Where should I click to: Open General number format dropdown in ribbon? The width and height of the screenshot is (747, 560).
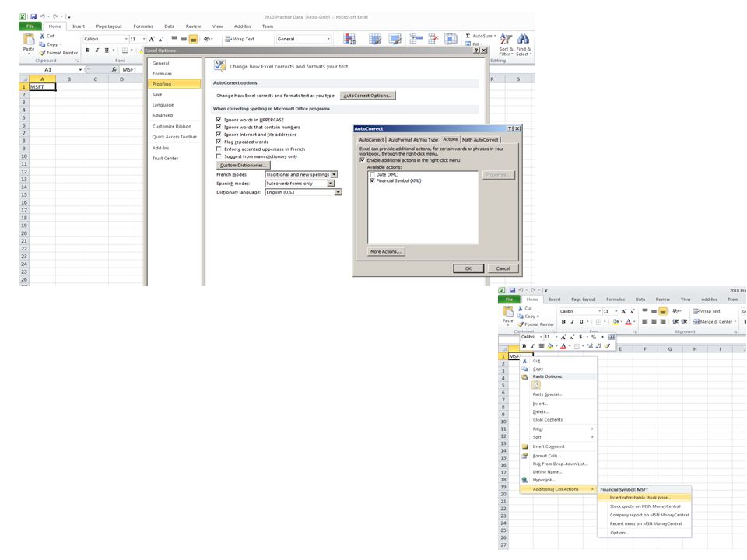point(328,39)
